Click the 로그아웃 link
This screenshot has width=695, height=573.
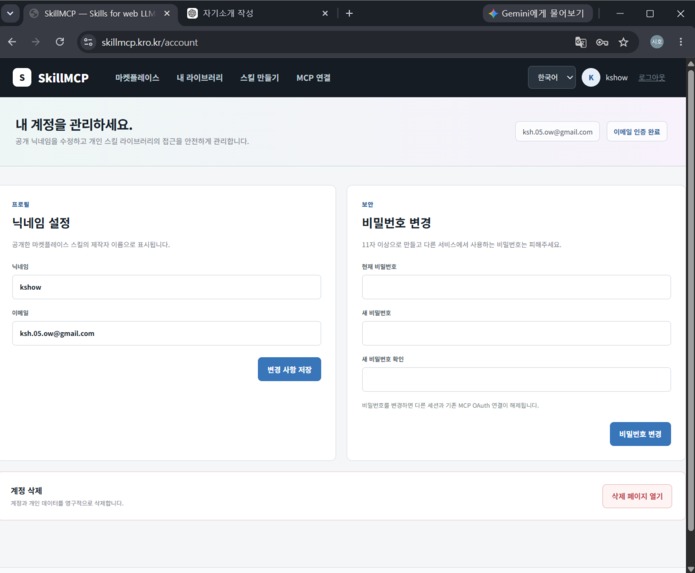[652, 78]
